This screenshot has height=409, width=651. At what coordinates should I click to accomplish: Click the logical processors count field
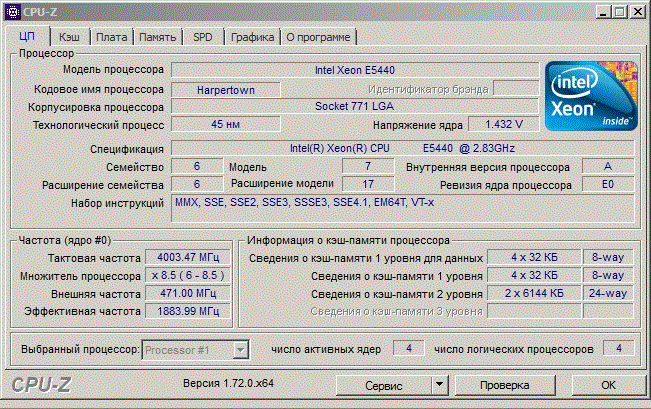pos(619,348)
